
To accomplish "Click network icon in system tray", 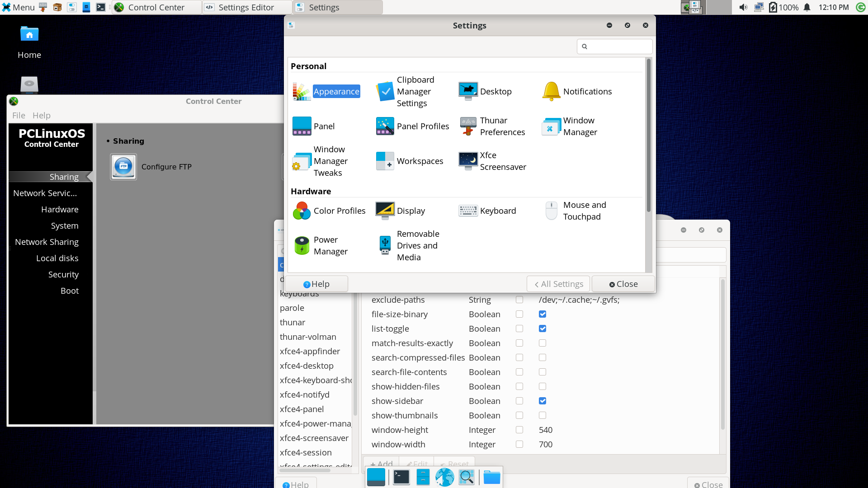I will pos(759,7).
